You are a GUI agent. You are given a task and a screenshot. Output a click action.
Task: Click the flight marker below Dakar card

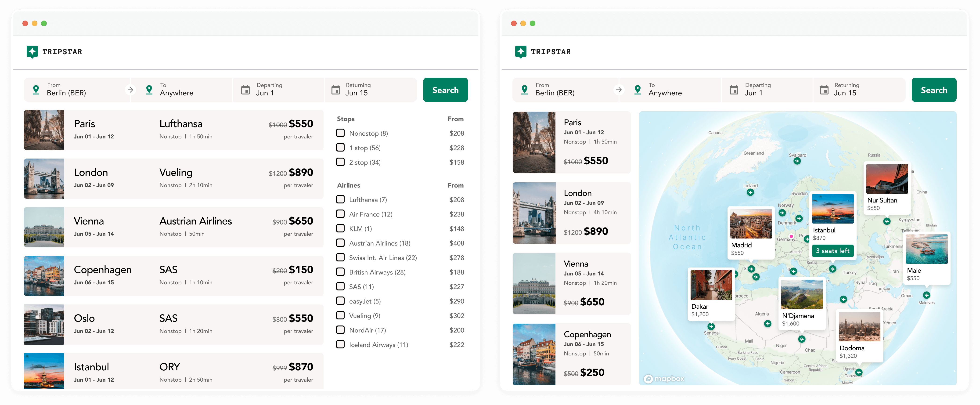click(x=711, y=326)
